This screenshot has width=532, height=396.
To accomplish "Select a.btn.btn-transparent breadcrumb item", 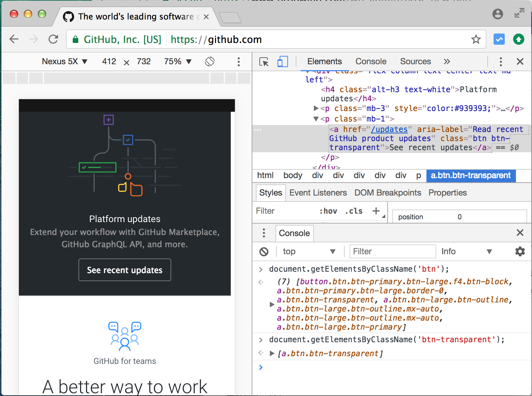I will pos(471,175).
